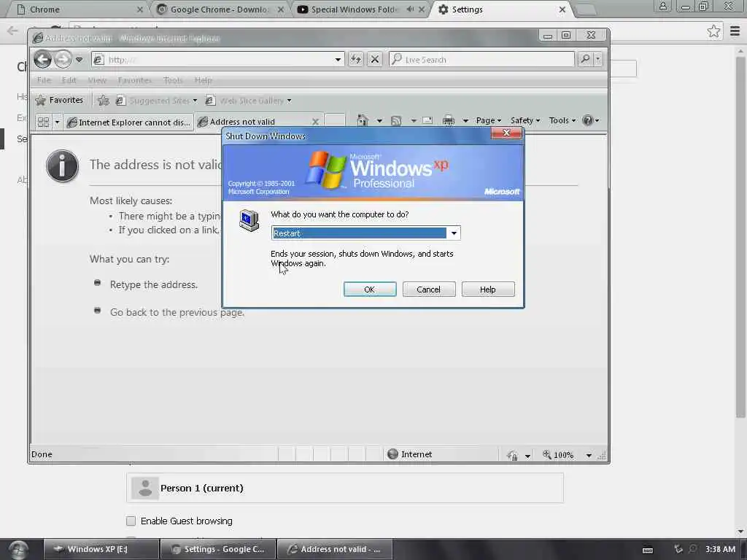Image resolution: width=747 pixels, height=560 pixels.
Task: Click the Quick Tabs grid icon
Action: 43,122
